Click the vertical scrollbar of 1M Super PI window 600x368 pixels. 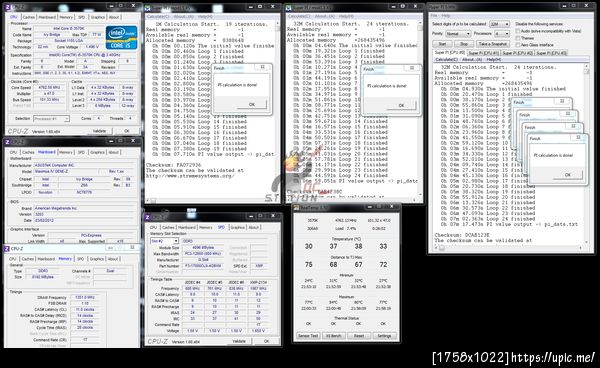point(278,109)
